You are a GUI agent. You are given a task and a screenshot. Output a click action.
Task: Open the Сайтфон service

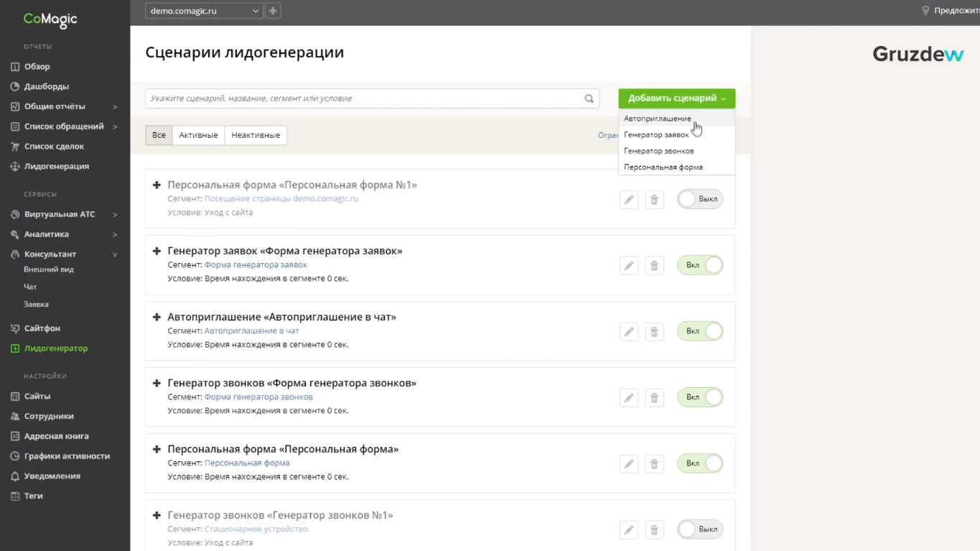[42, 328]
